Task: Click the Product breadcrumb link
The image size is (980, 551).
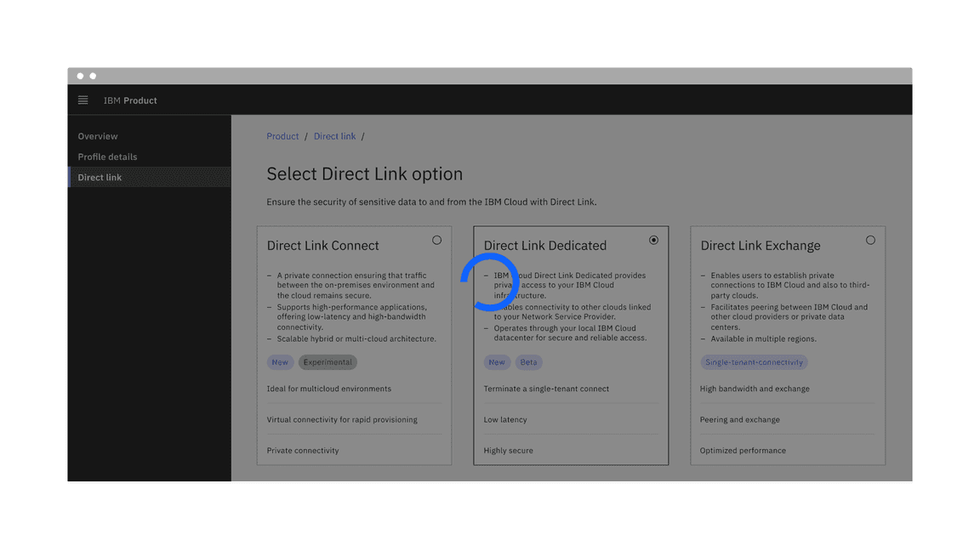Action: point(282,136)
